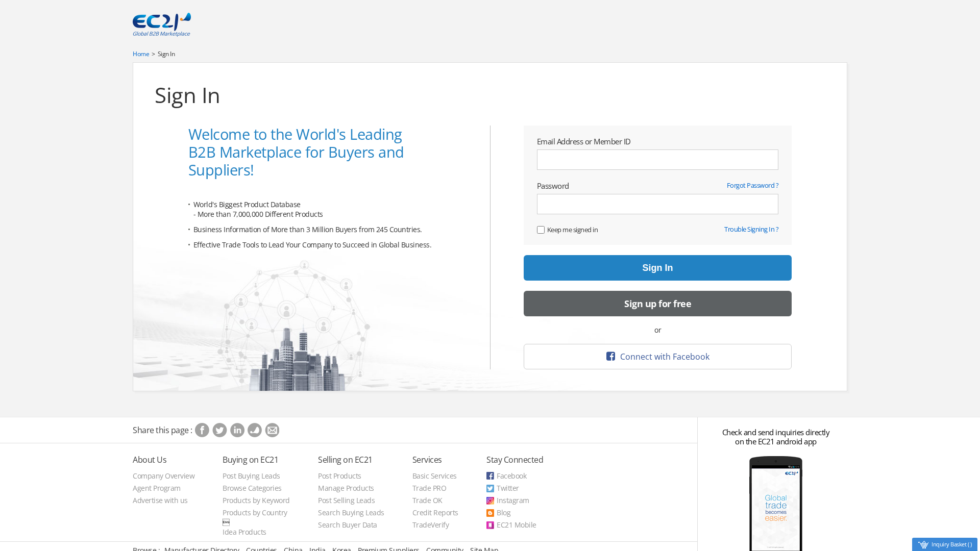
Task: Open the Trouble Signing In link
Action: [751, 229]
